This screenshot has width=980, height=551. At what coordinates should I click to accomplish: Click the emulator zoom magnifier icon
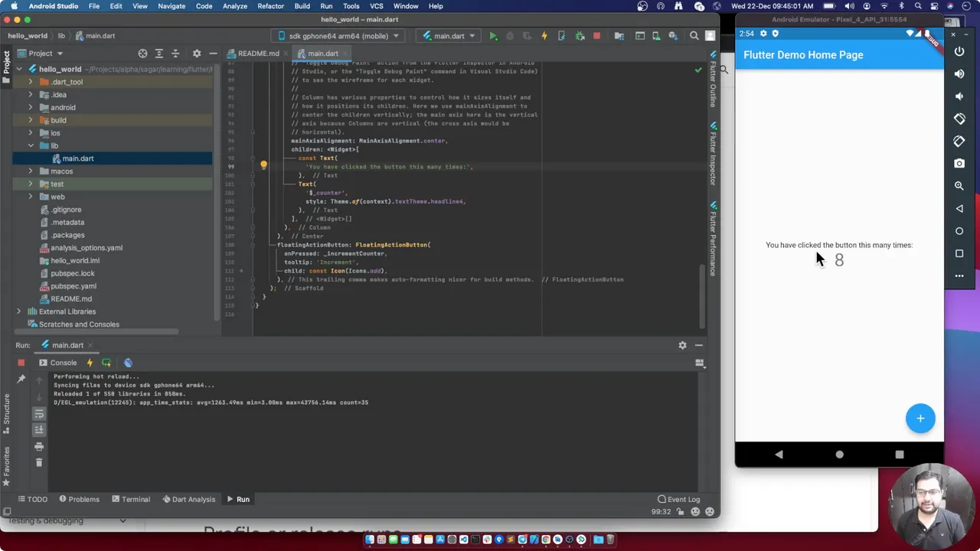(959, 186)
